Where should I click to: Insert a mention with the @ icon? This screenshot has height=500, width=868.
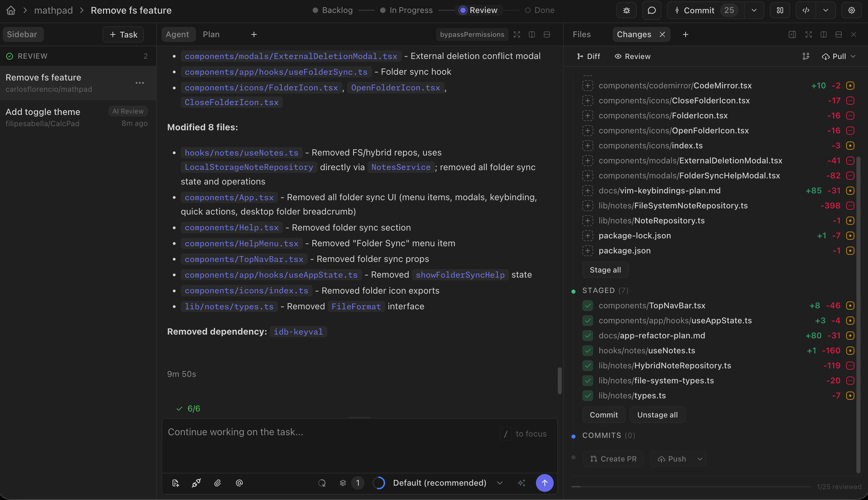[x=239, y=483]
